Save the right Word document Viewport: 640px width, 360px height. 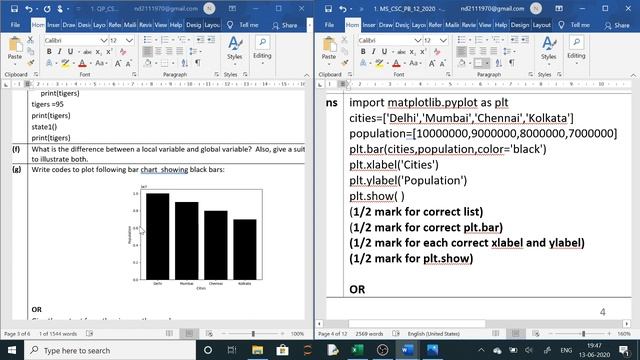pyautogui.click(x=329, y=9)
